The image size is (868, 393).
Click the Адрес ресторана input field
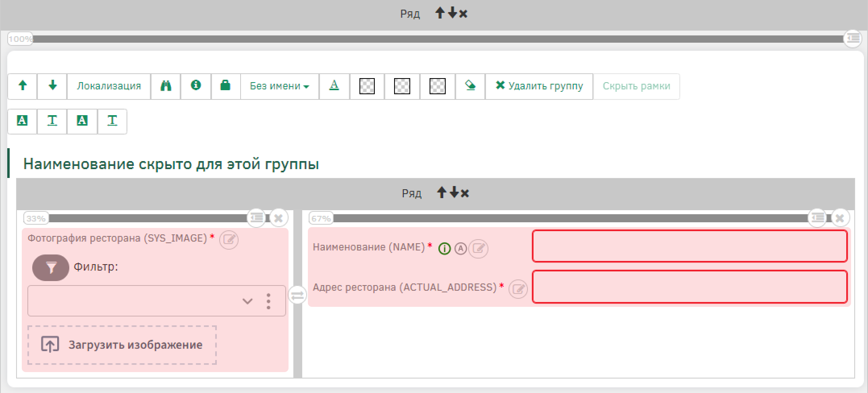(689, 287)
